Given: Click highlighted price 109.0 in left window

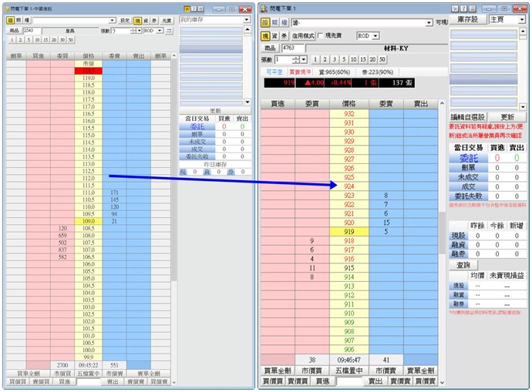Looking at the screenshot, I should (x=88, y=221).
